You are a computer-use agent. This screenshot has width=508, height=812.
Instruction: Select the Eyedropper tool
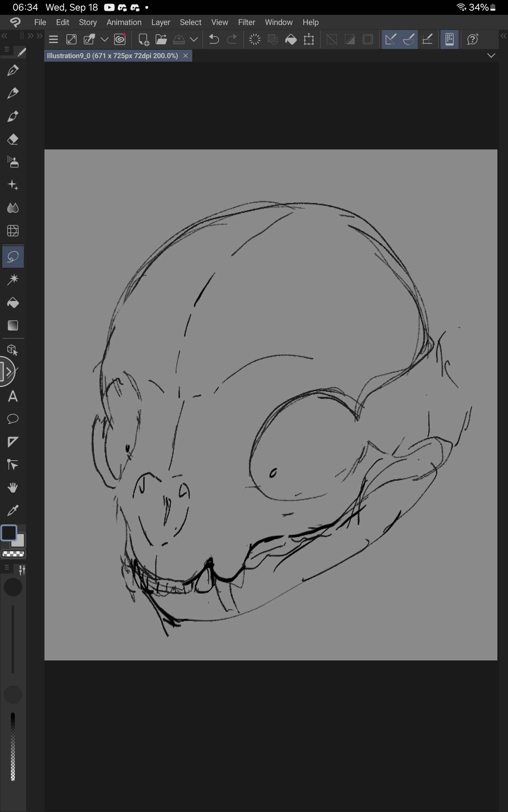click(x=13, y=511)
